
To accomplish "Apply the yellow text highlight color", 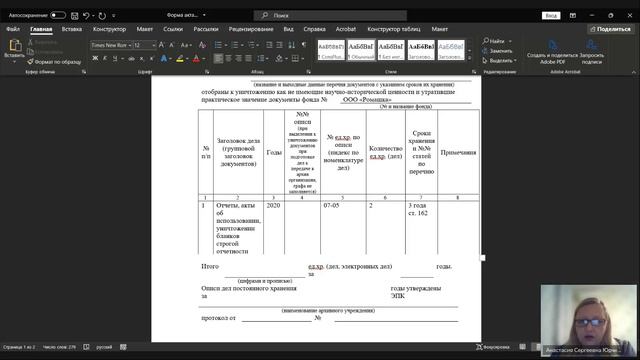I will [x=180, y=59].
